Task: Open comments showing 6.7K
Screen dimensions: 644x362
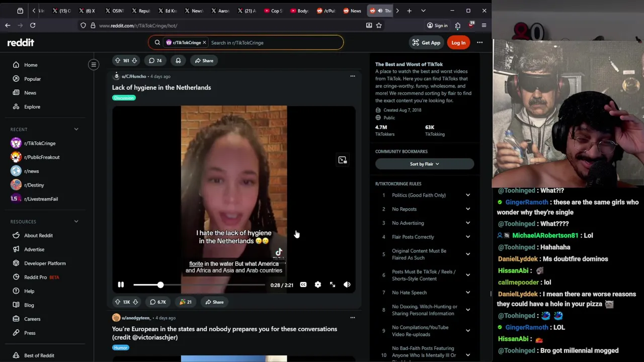Action: coord(157,302)
